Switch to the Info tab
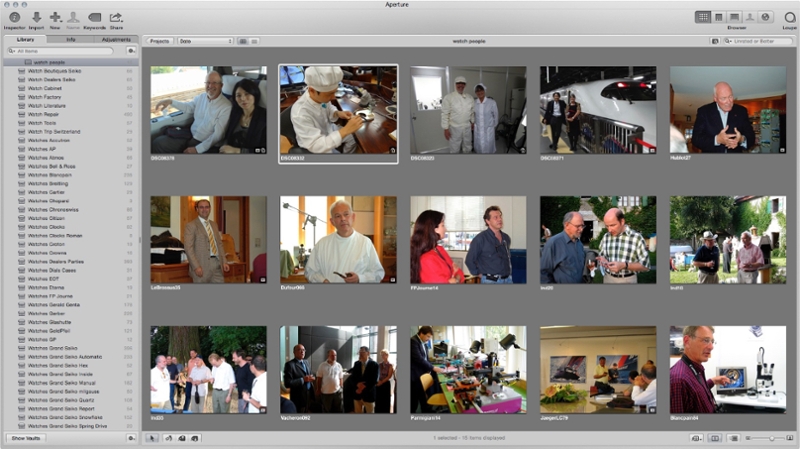Image resolution: width=800 pixels, height=449 pixels. coord(71,39)
